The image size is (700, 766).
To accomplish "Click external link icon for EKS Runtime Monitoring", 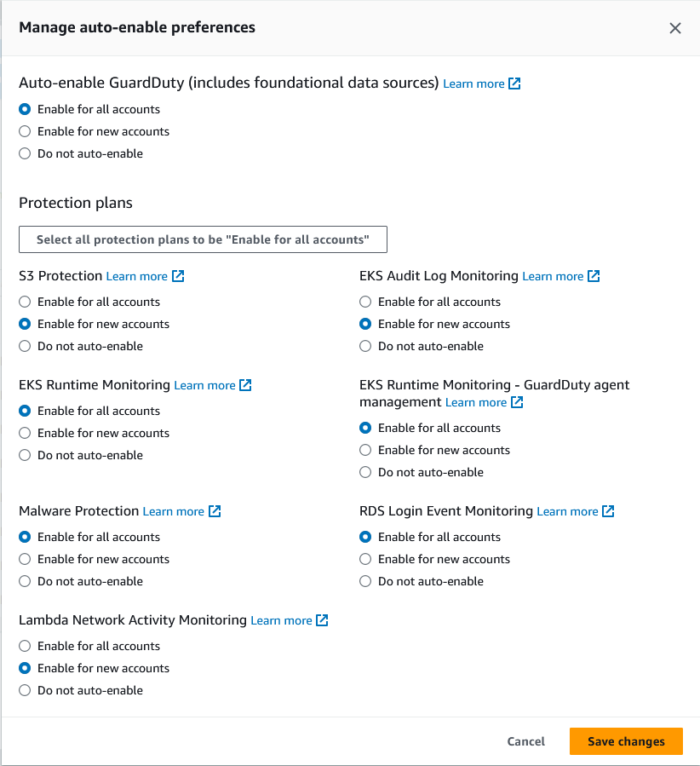I will click(245, 385).
